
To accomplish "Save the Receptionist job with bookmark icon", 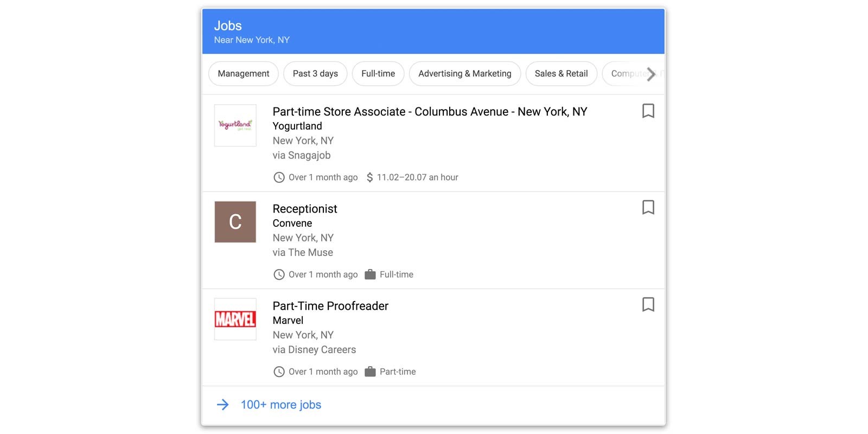I will click(648, 207).
